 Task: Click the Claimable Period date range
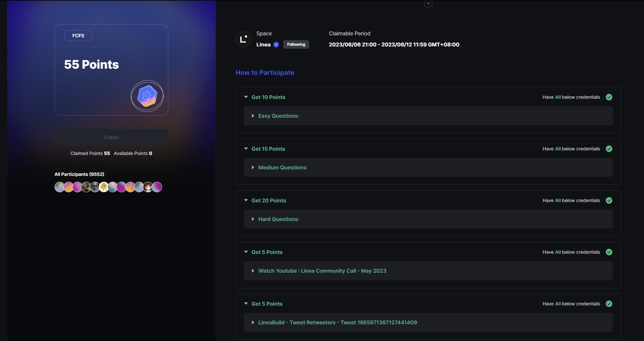click(394, 44)
